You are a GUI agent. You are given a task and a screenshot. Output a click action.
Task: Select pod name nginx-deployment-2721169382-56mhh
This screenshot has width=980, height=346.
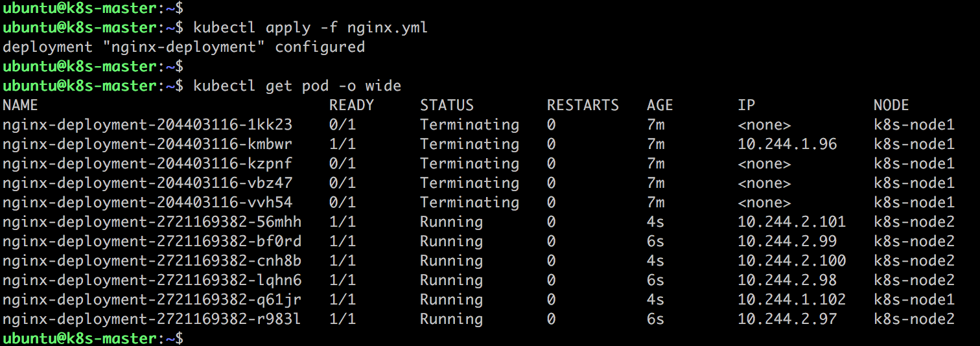[x=152, y=222]
